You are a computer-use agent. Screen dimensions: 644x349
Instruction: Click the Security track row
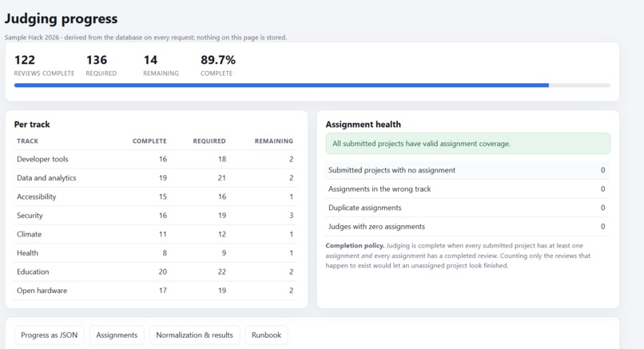tap(155, 216)
